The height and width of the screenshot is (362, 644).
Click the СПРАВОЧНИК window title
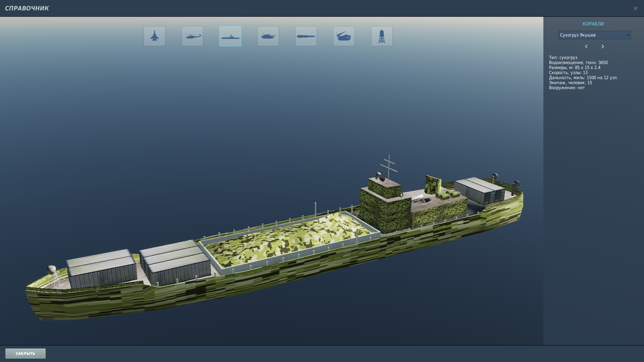point(26,8)
